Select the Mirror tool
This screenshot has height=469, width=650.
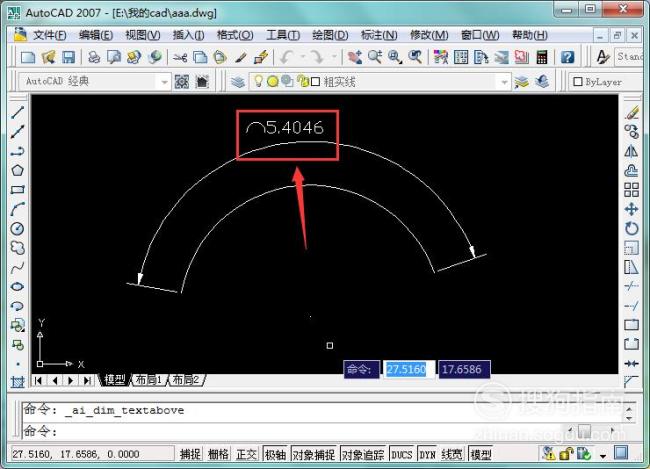(x=631, y=151)
